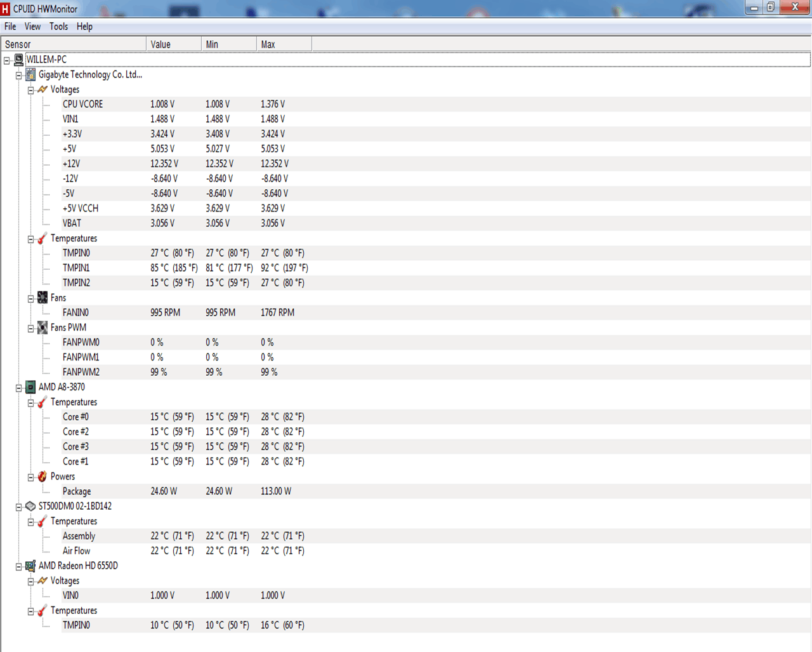Collapse the Voltages group under AMD Radeon
The width and height of the screenshot is (812, 652).
tap(30, 582)
